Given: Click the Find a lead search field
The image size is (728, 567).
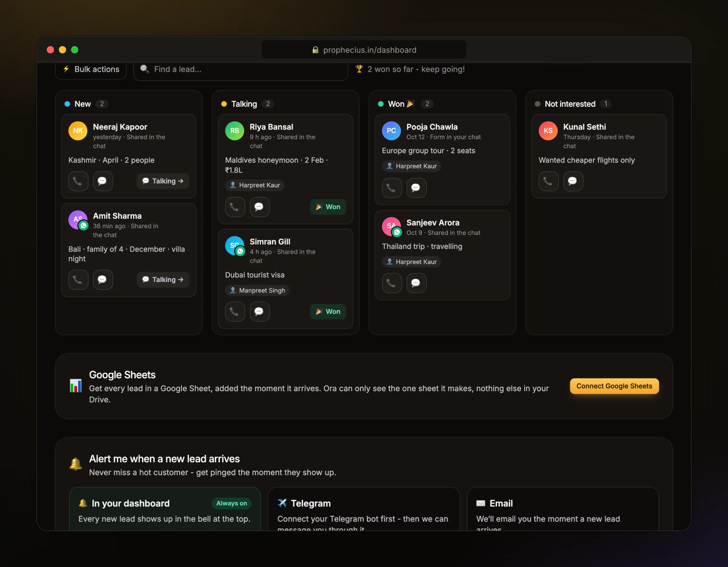Looking at the screenshot, I should pos(241,69).
